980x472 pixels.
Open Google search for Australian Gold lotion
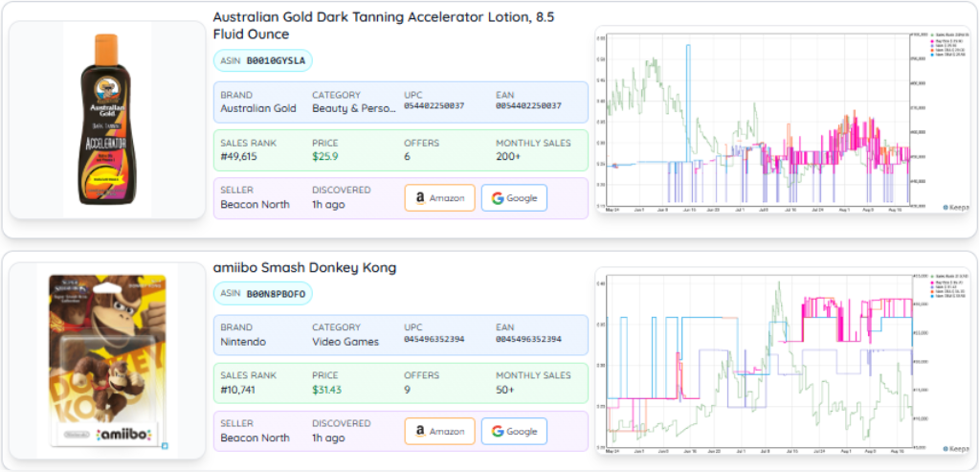(514, 198)
